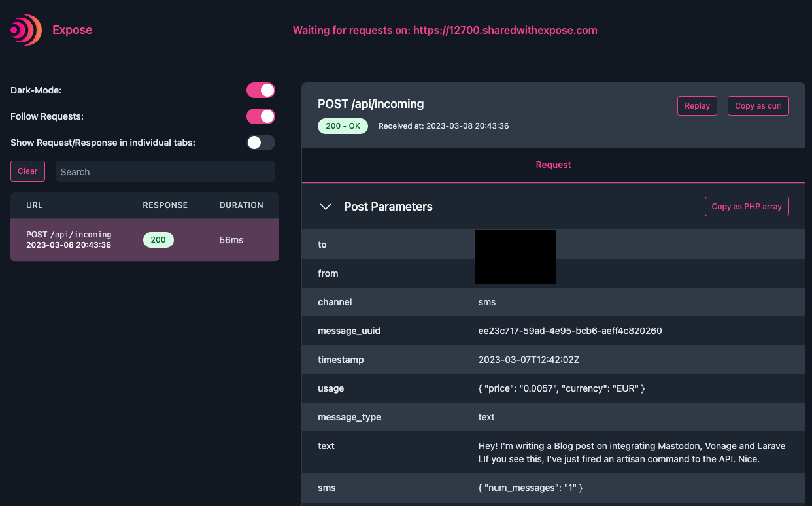Viewport: 812px width, 506px height.
Task: Click the 200 - OK status badge
Action: click(x=343, y=126)
